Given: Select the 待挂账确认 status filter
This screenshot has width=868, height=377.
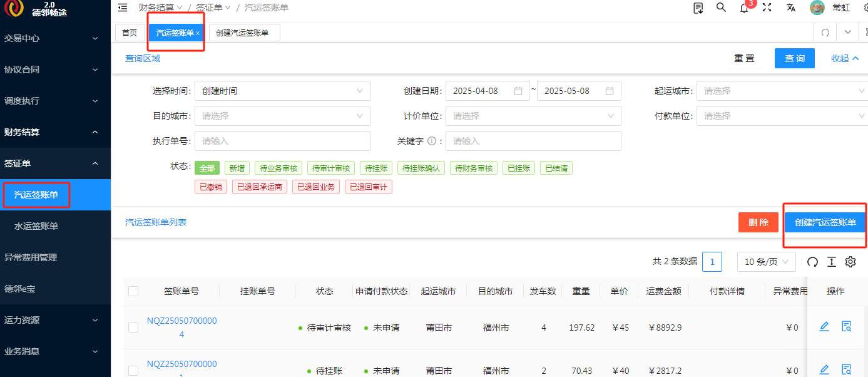Looking at the screenshot, I should click(421, 168).
